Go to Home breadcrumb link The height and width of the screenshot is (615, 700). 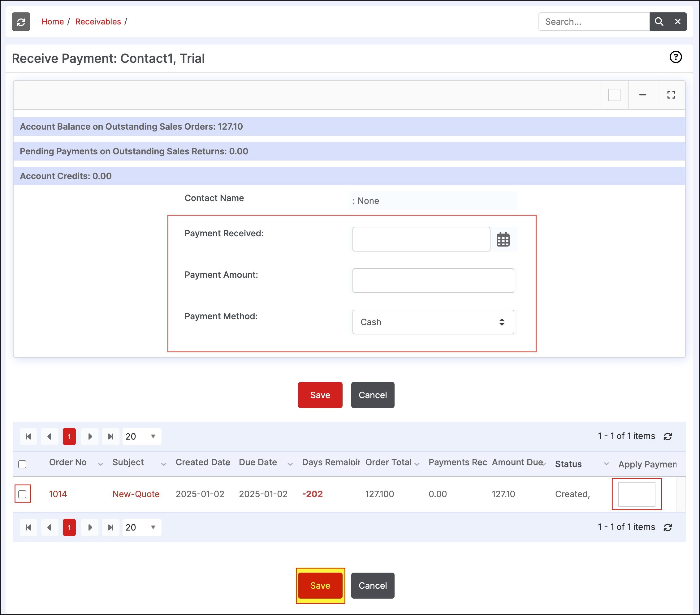click(x=52, y=22)
